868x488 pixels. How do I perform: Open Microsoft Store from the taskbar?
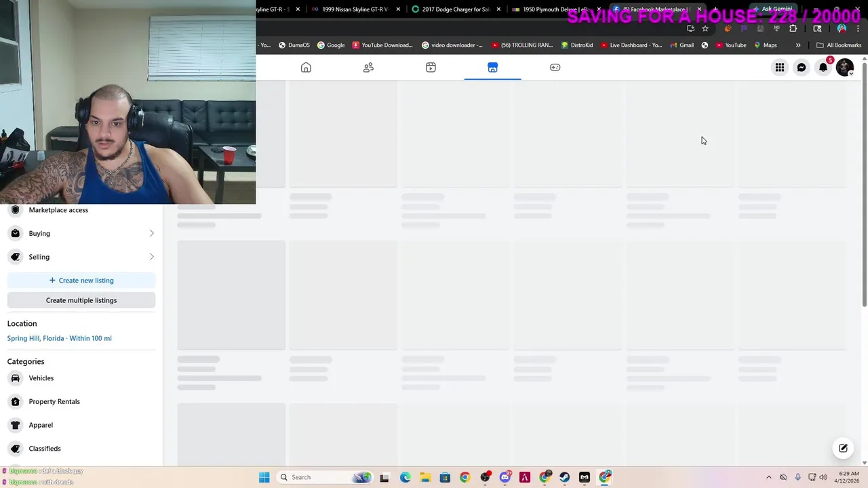(445, 477)
